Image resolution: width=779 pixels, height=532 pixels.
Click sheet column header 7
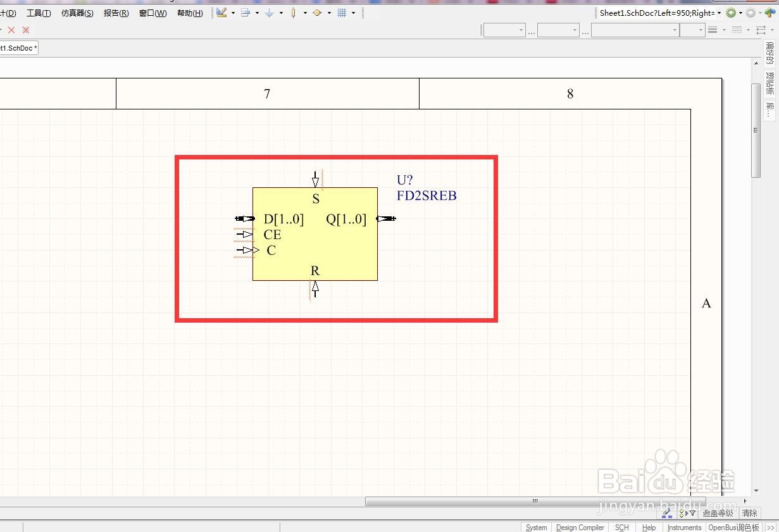click(x=267, y=94)
